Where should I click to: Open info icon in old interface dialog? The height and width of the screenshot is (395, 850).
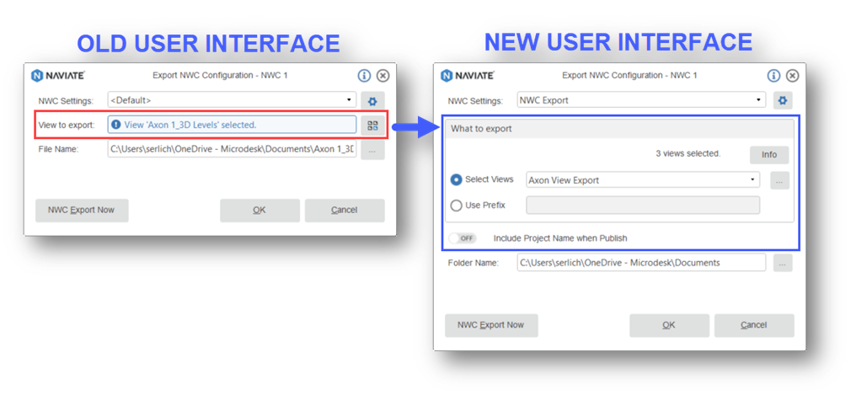point(364,75)
